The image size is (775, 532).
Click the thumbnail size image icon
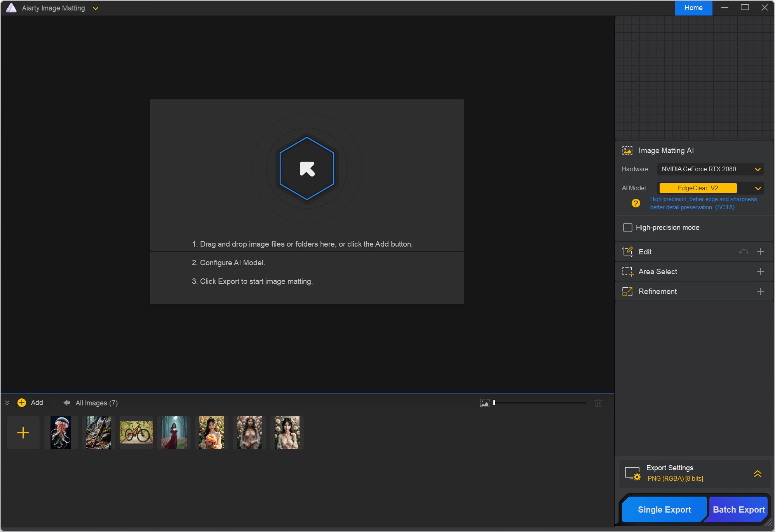pos(484,403)
